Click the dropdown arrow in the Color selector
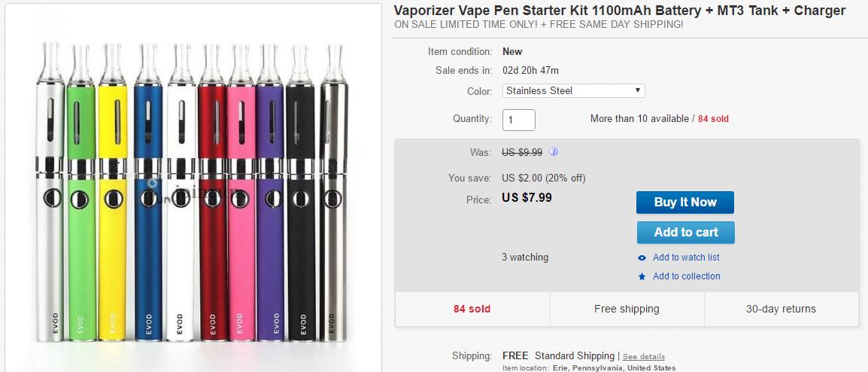This screenshot has width=868, height=372. (x=638, y=90)
